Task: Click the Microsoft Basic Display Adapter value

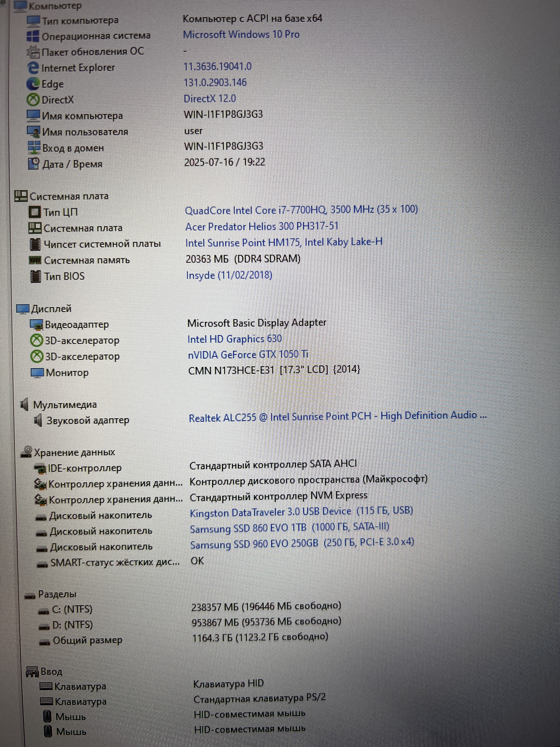Action: (x=256, y=323)
